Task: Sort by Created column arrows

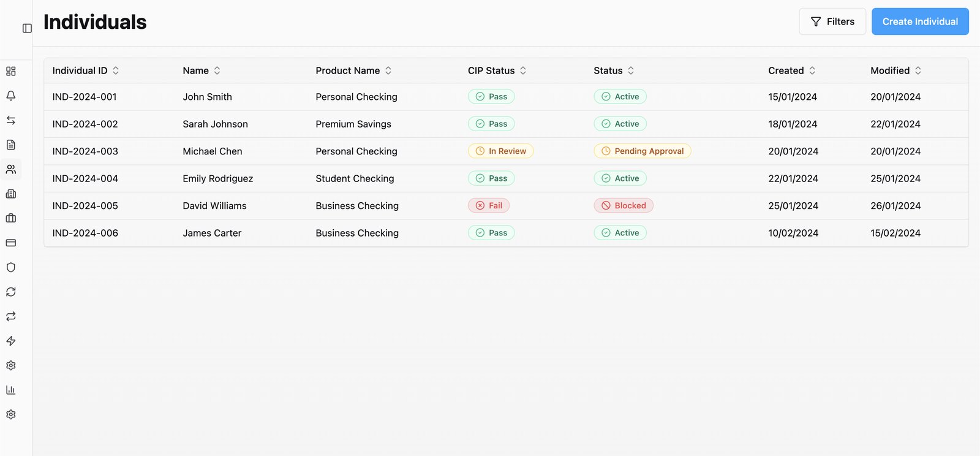Action: pyautogui.click(x=812, y=70)
